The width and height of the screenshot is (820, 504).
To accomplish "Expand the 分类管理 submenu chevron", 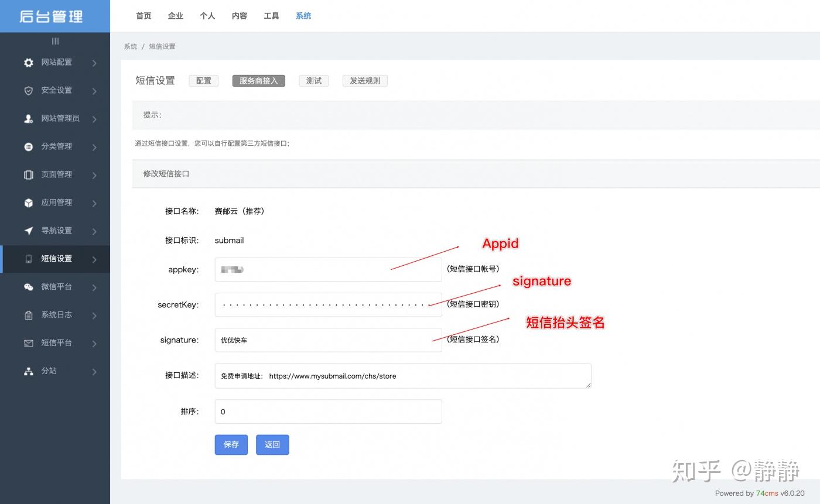I will click(x=94, y=147).
